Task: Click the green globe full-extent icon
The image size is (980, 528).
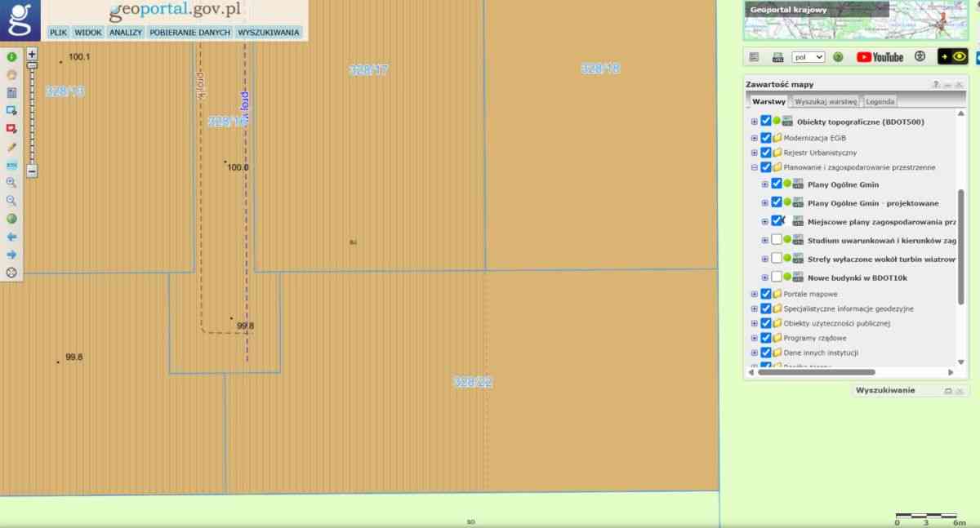Action: (x=11, y=219)
